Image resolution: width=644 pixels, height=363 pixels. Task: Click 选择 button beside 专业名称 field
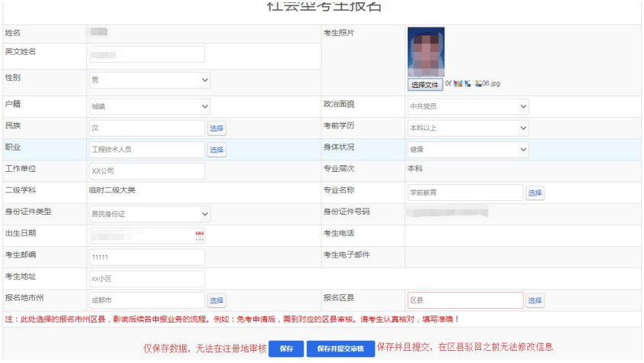535,193
